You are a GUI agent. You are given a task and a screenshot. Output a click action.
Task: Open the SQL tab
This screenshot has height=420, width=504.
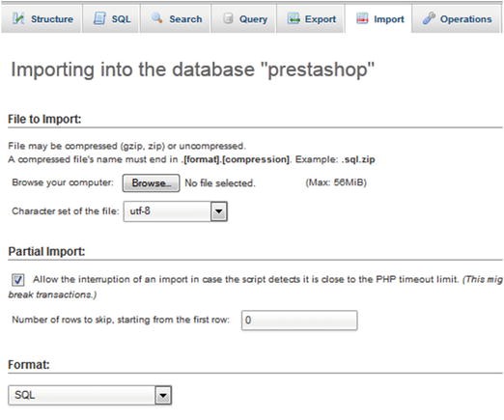pyautogui.click(x=111, y=18)
